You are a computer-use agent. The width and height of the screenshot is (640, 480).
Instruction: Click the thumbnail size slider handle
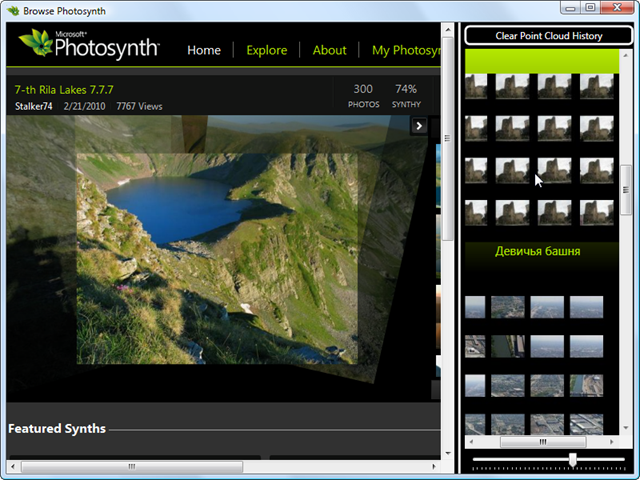pyautogui.click(x=573, y=459)
